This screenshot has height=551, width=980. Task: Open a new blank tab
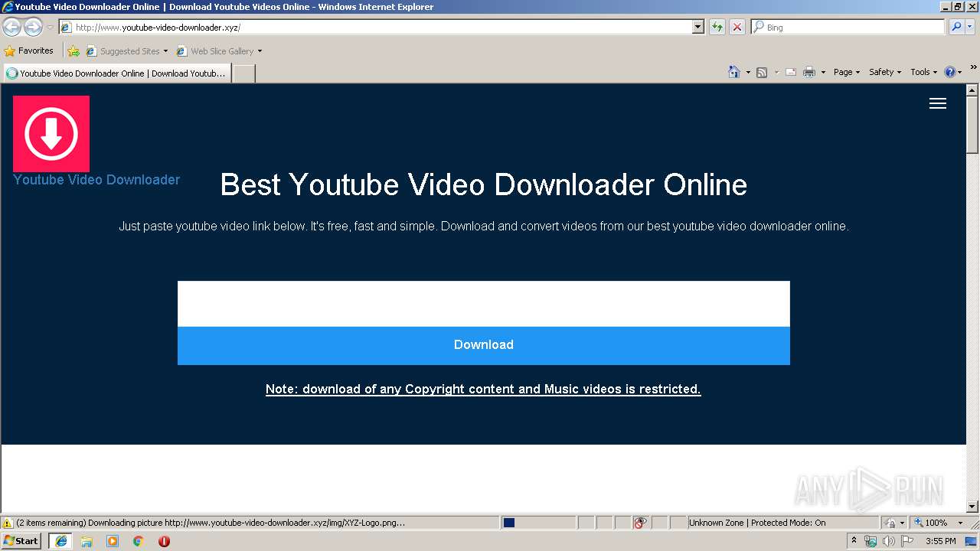point(243,73)
